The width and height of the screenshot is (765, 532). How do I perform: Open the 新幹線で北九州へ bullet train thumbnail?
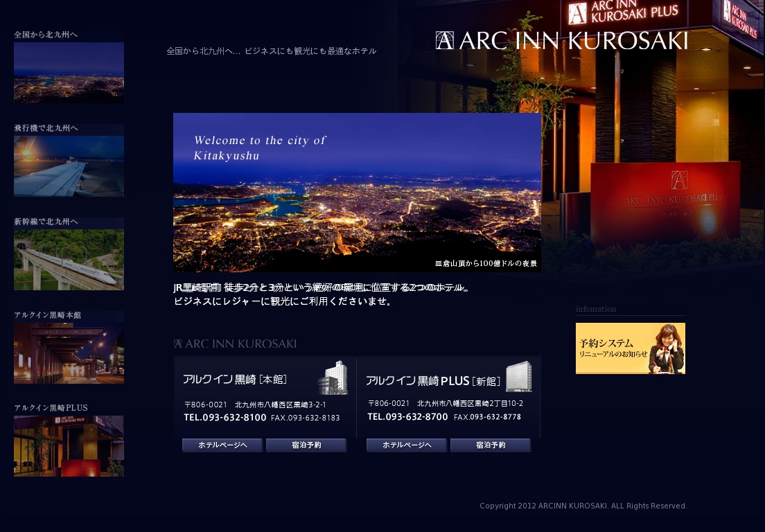point(69,260)
